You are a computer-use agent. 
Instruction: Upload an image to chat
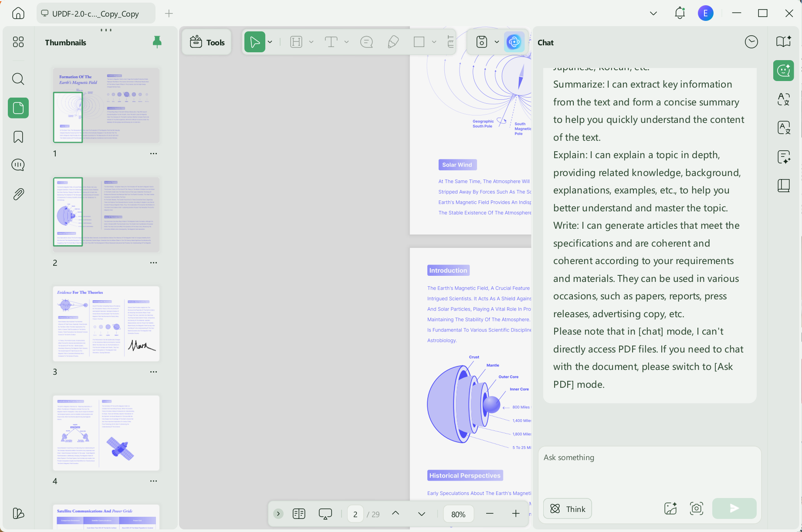pos(670,508)
